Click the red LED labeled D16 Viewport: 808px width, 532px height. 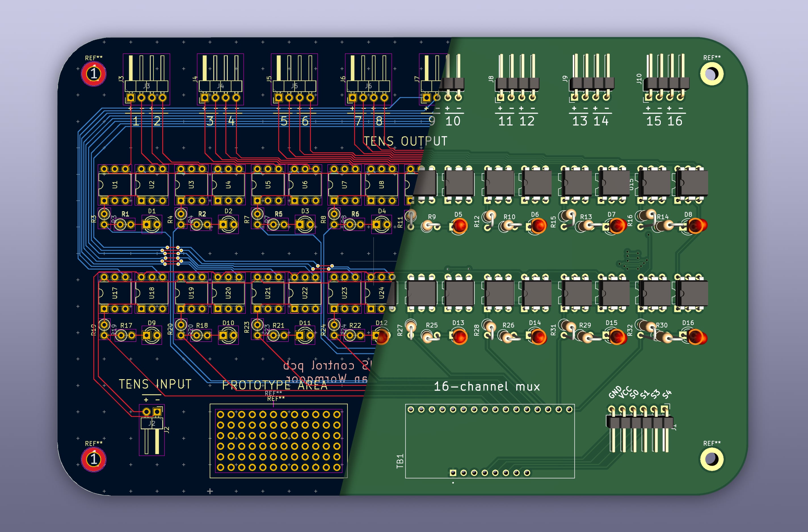point(697,337)
